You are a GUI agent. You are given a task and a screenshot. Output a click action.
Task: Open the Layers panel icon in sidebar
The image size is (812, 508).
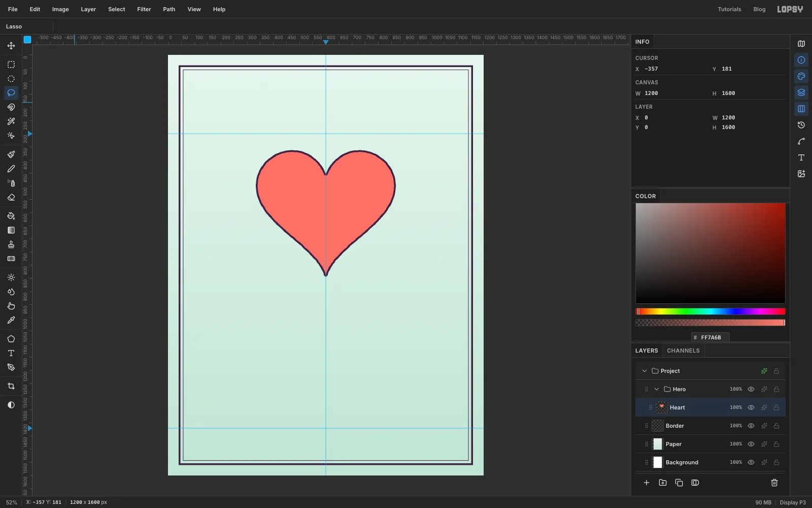801,92
